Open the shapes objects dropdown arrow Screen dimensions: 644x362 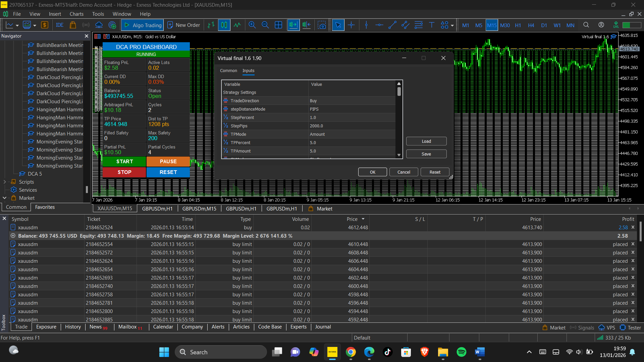(x=452, y=25)
